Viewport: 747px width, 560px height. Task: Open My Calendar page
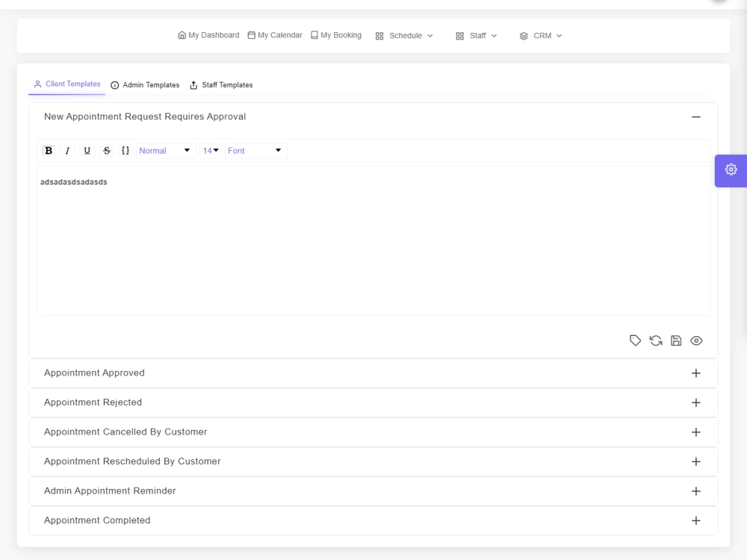pyautogui.click(x=275, y=35)
